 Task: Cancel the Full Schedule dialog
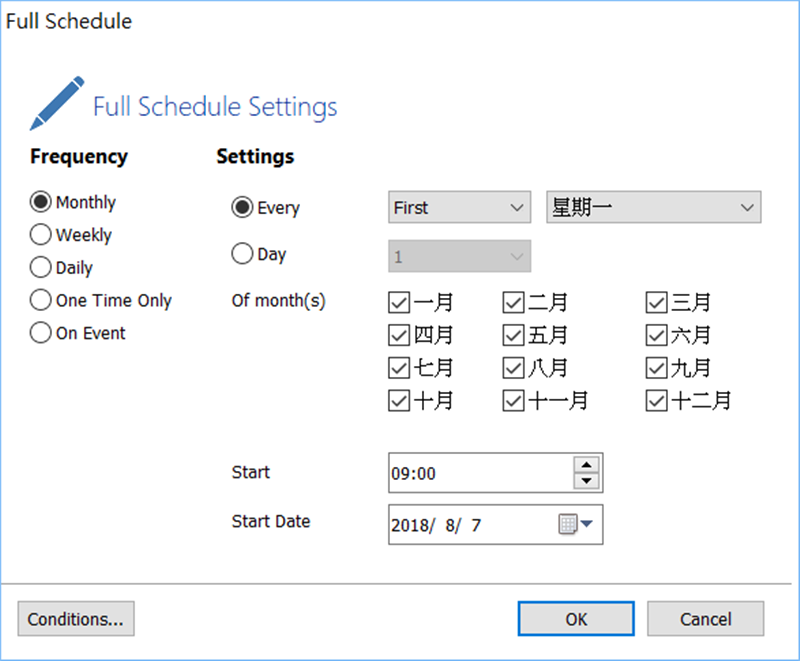[x=706, y=619]
